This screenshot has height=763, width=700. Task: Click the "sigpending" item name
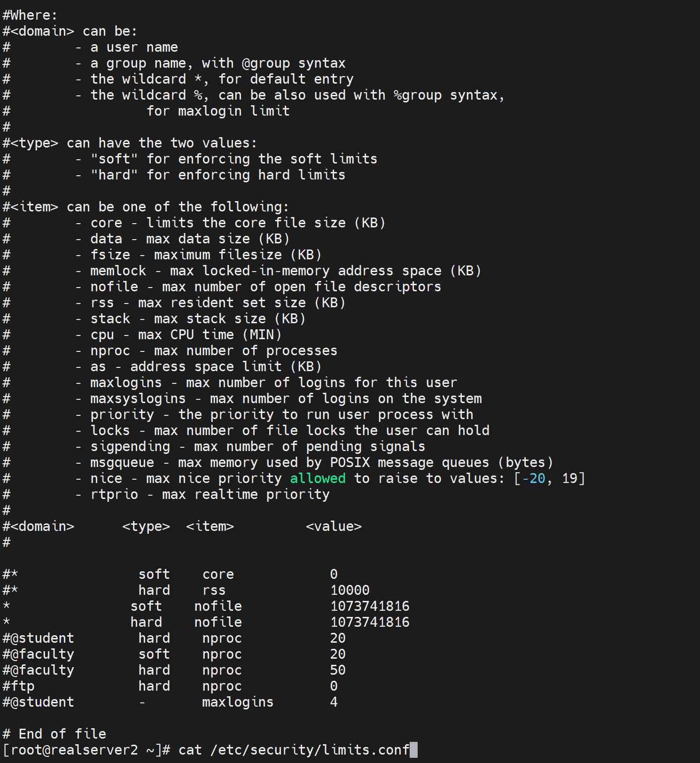pos(130,446)
